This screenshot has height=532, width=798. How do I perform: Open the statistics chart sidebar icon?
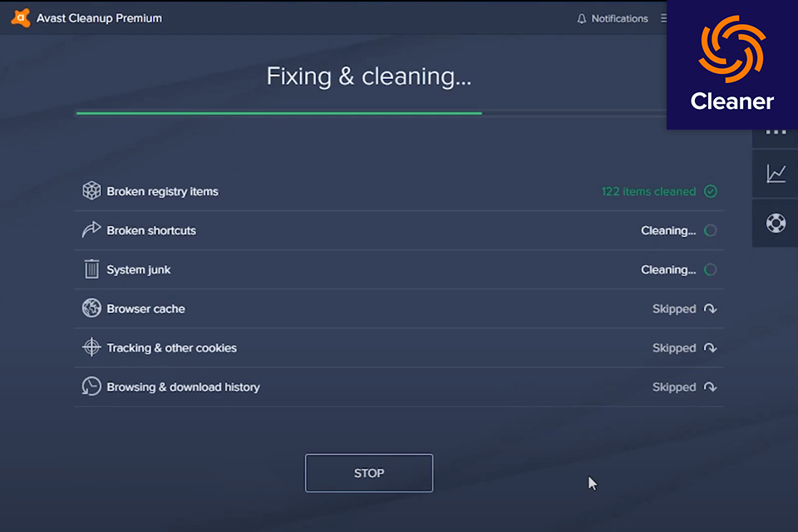click(776, 174)
